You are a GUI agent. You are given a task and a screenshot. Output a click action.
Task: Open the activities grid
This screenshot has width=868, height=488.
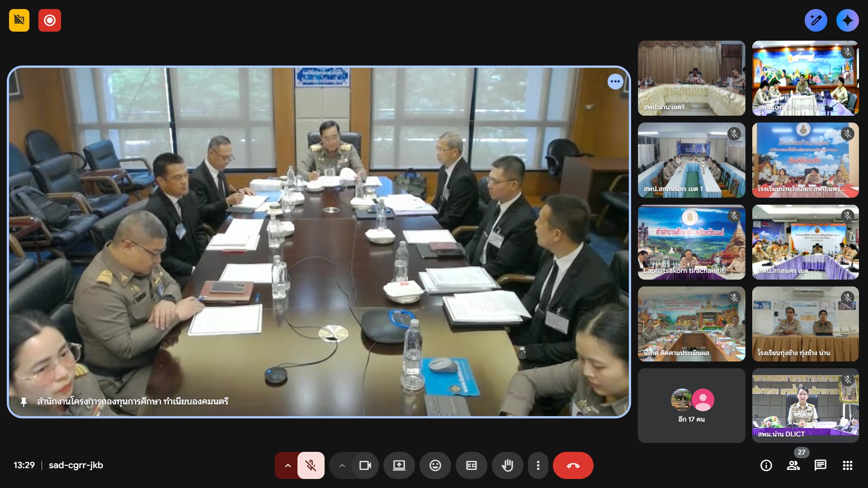847,465
